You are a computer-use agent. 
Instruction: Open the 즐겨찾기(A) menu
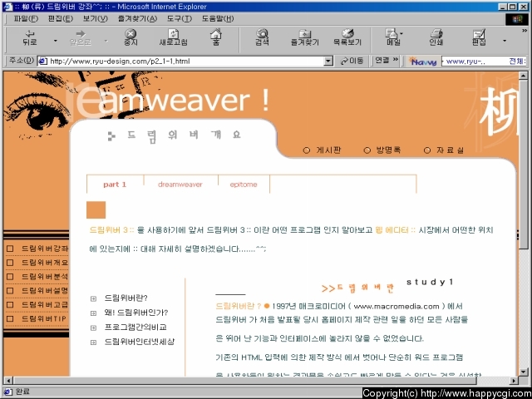[137, 19]
